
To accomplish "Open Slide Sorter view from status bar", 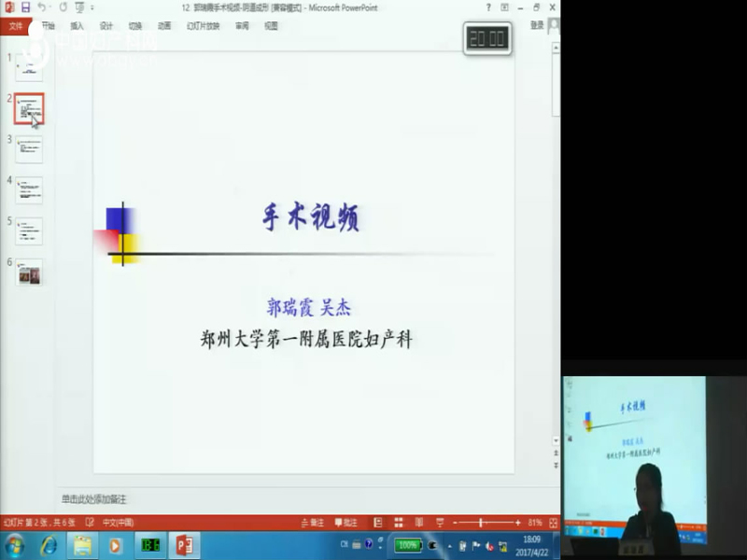I will click(x=399, y=523).
